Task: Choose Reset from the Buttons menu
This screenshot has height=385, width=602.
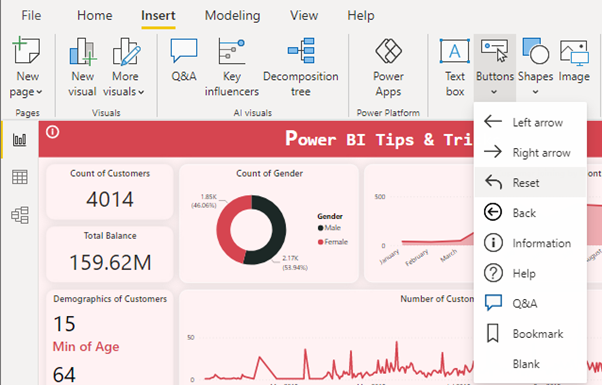Action: 530,182
